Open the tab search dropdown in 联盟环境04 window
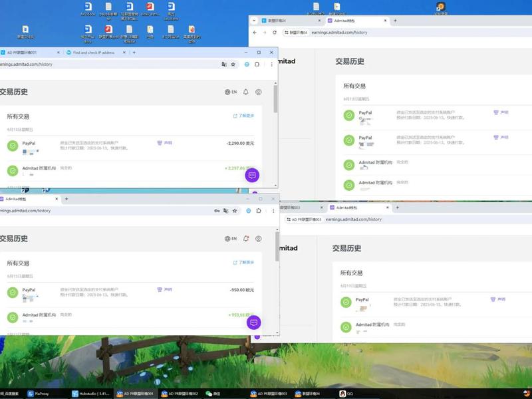532x399 pixels. [x=254, y=21]
